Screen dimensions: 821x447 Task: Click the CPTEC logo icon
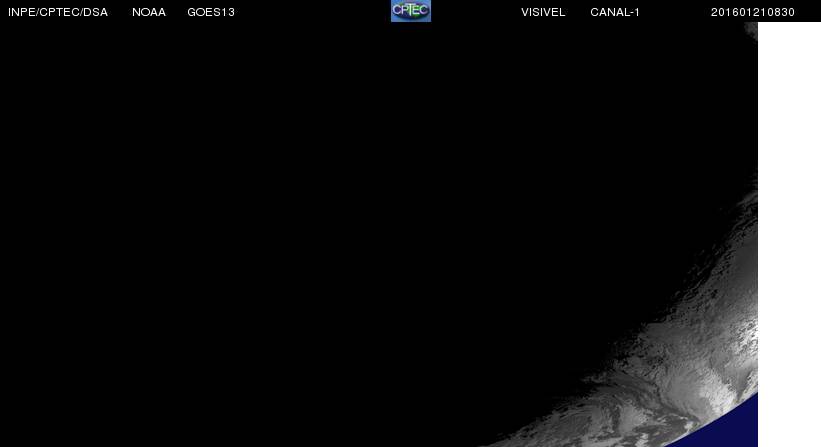coord(410,10)
